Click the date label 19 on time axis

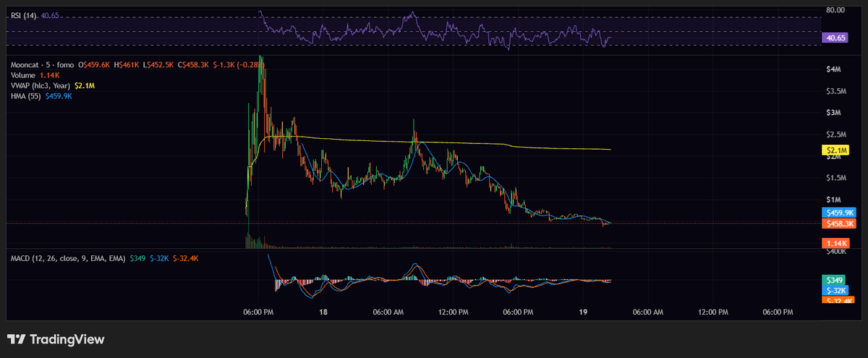582,312
